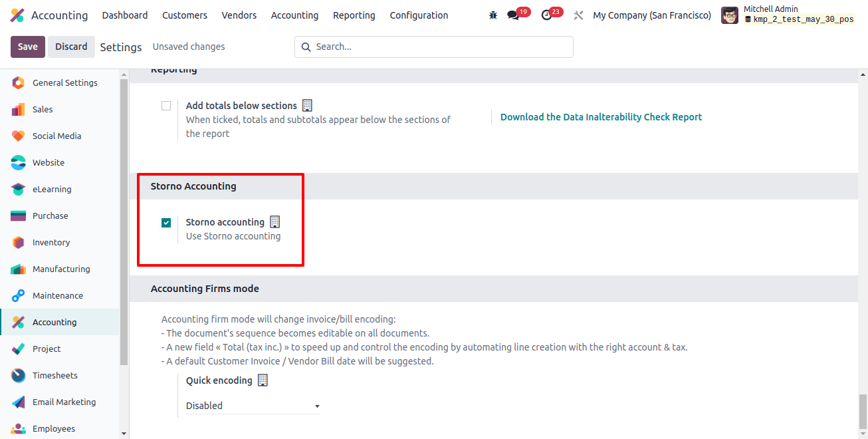Open the Quick encoding Disabled dropdown
Viewport: 868px width, 439px height.
[x=253, y=406]
